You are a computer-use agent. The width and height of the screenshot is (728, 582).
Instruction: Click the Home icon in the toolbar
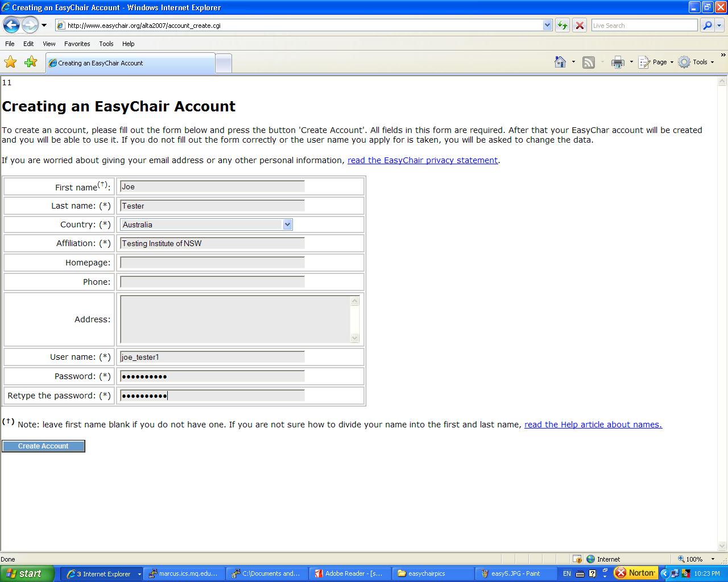click(x=560, y=62)
